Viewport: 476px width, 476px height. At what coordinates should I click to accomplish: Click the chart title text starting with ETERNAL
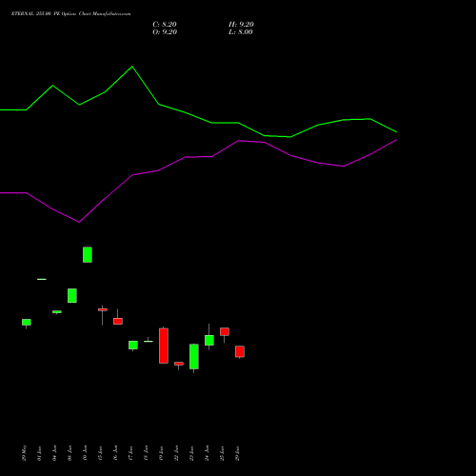point(70,14)
